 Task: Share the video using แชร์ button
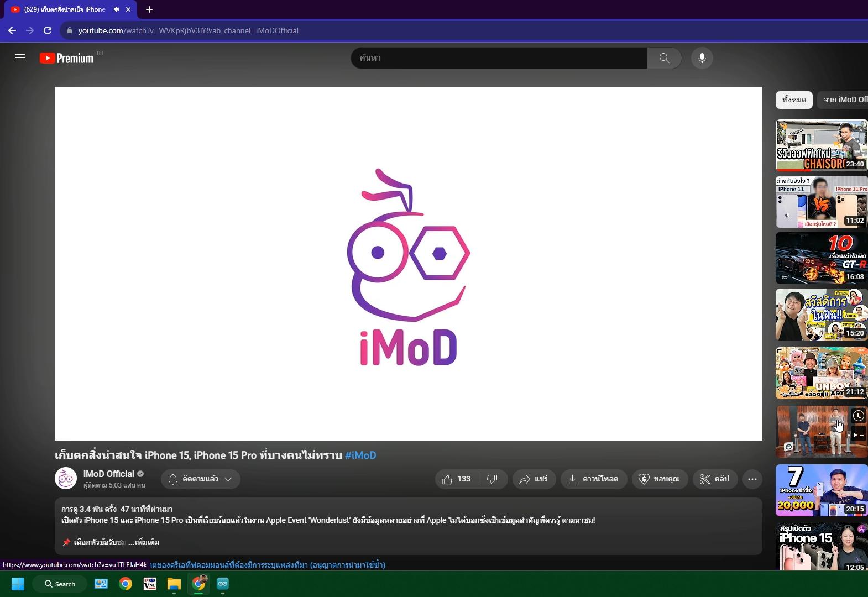pos(534,479)
